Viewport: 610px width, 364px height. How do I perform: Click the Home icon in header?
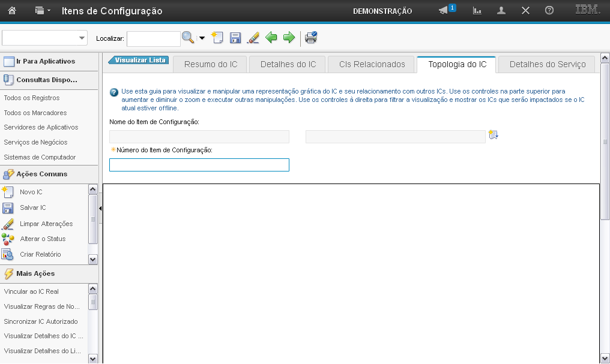[11, 11]
